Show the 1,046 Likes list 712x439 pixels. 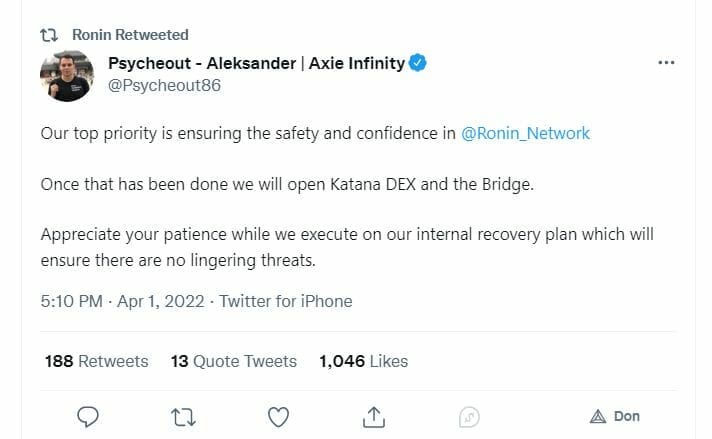coord(363,361)
